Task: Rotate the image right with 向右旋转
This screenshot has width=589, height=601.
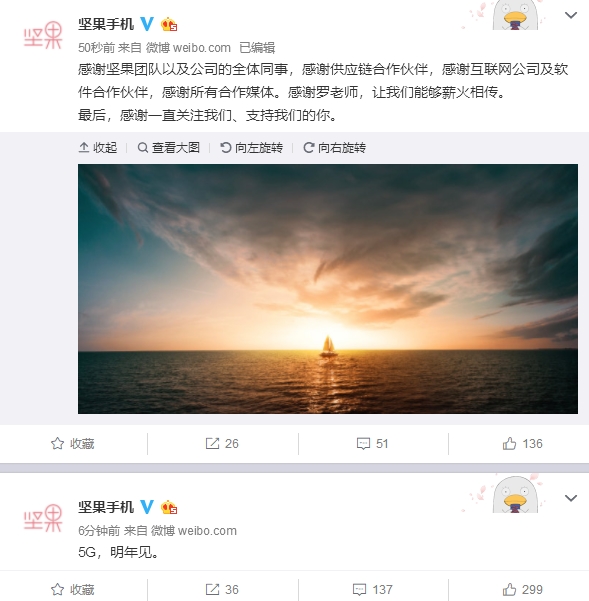Action: tap(334, 148)
